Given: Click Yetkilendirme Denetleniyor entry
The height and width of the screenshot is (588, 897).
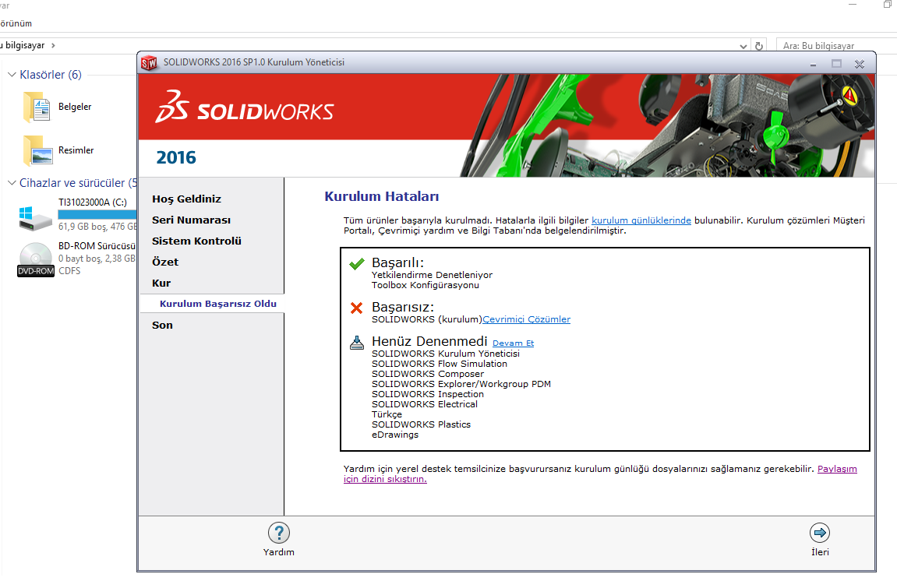Looking at the screenshot, I should pos(432,275).
